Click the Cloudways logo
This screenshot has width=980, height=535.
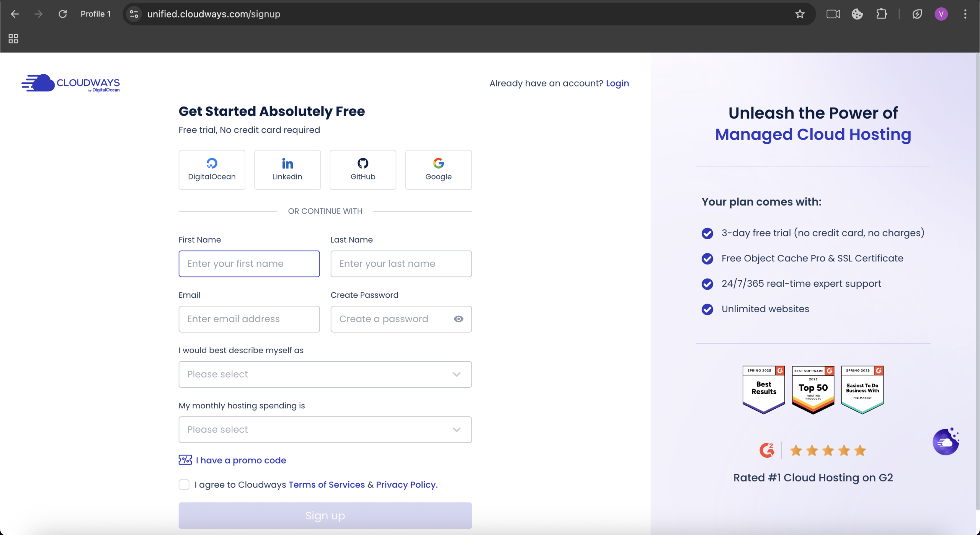click(70, 83)
